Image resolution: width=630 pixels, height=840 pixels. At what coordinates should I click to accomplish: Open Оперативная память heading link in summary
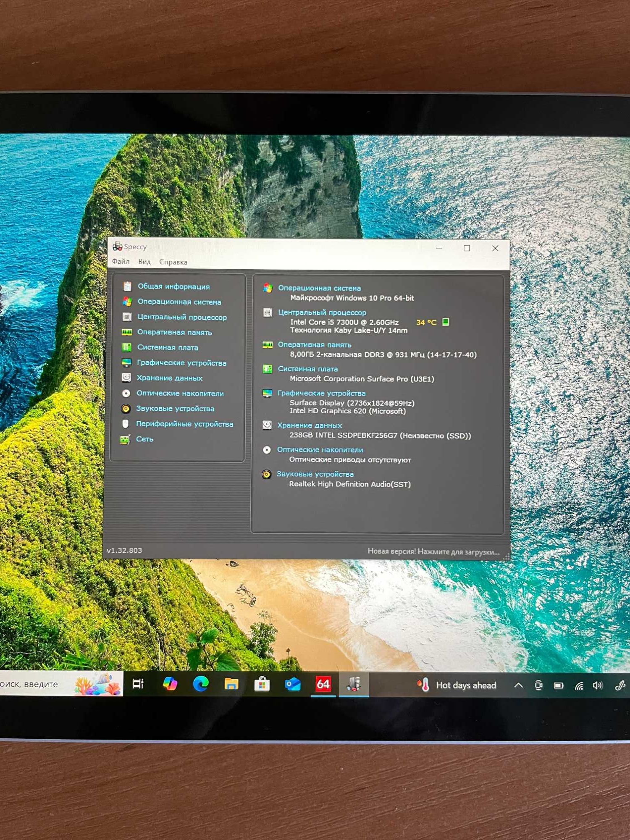click(x=315, y=345)
